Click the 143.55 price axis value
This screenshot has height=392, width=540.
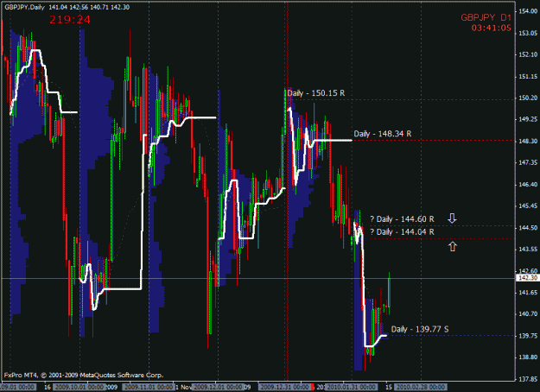click(528, 249)
